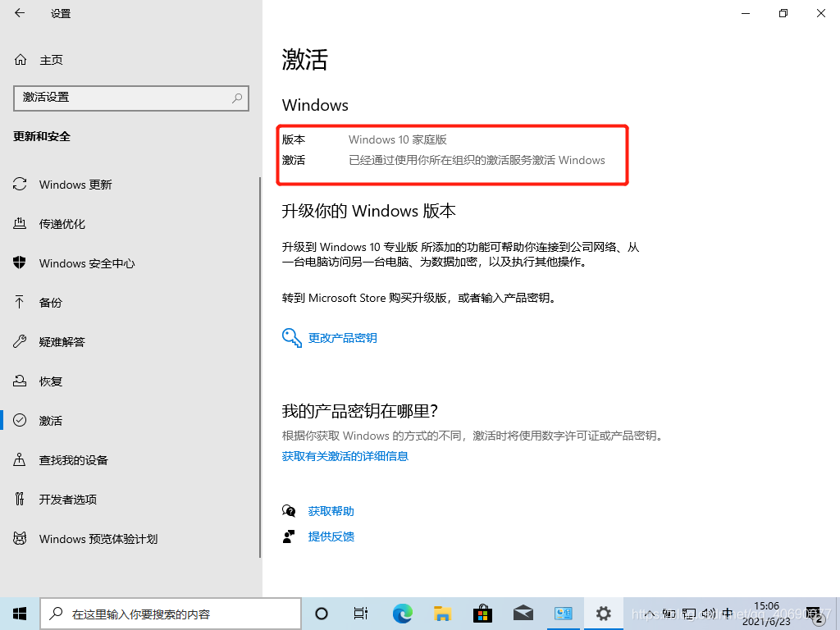Open Microsoft Store from the taskbar
The width and height of the screenshot is (840, 630).
coord(482,614)
